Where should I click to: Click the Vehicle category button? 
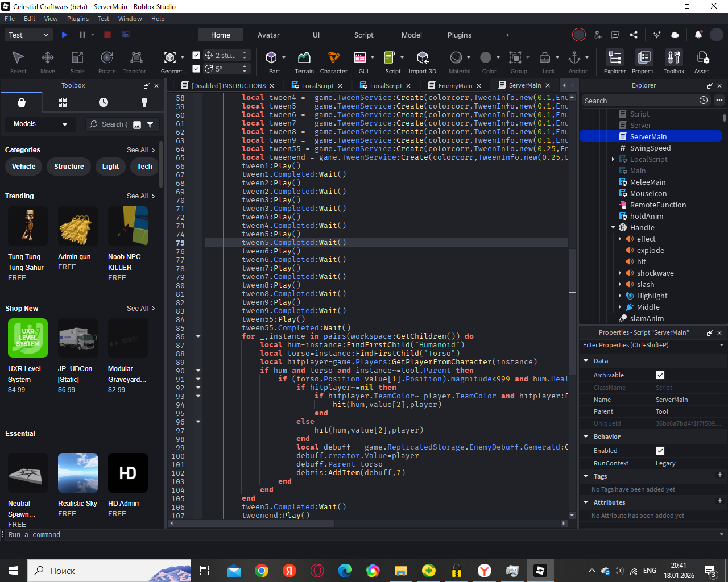pyautogui.click(x=24, y=167)
